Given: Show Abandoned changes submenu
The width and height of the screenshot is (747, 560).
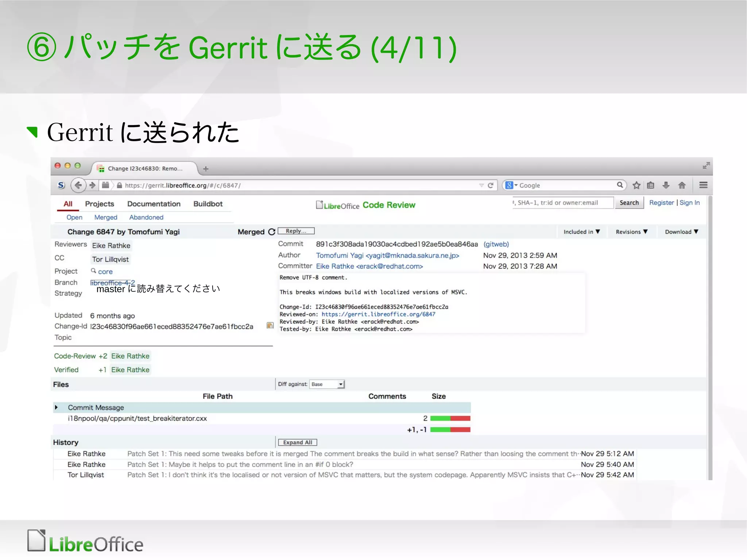Looking at the screenshot, I should point(146,217).
